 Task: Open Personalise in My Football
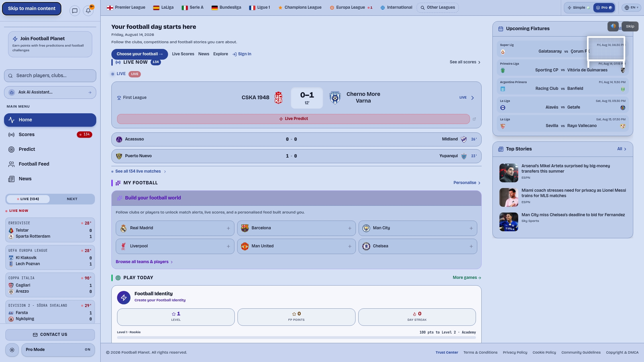467,183
